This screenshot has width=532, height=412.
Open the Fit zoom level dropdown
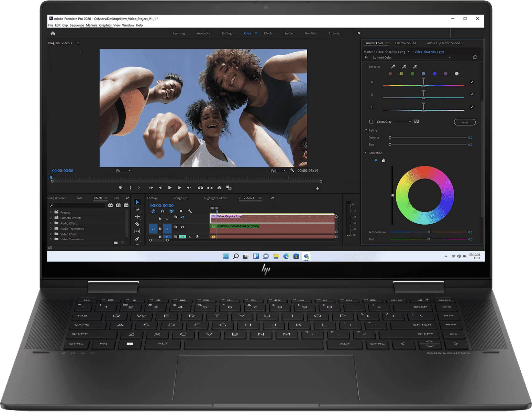click(123, 171)
